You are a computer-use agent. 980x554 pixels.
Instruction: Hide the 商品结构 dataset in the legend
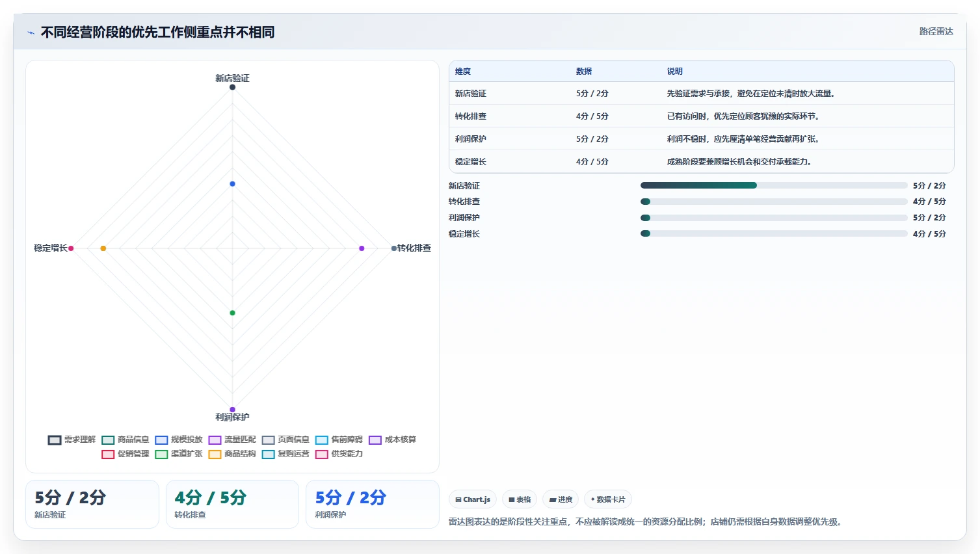point(232,454)
